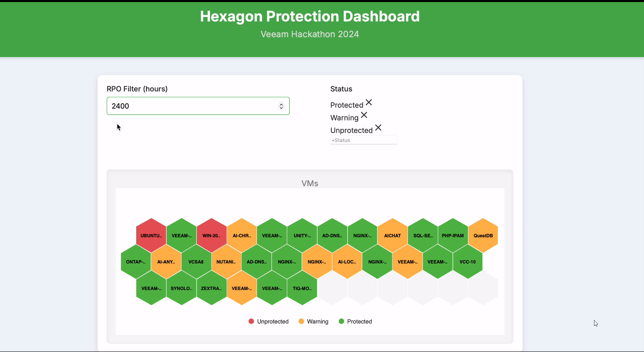
Task: Click the green Protected legend dot
Action: 341,321
